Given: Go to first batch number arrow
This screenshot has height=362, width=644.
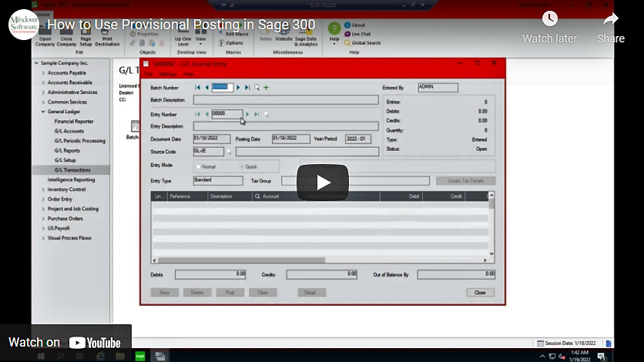Looking at the screenshot, I should [197, 88].
